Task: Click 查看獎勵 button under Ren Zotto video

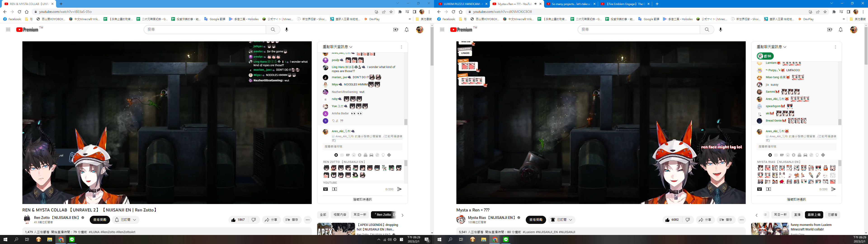Action: tap(100, 220)
